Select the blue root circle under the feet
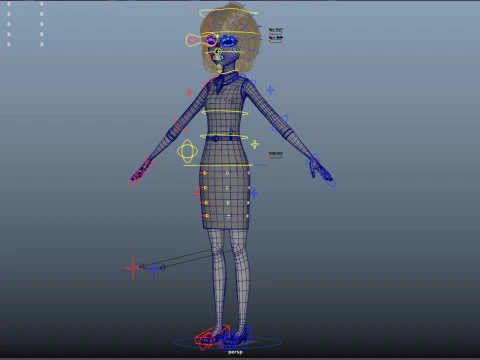 (228, 343)
